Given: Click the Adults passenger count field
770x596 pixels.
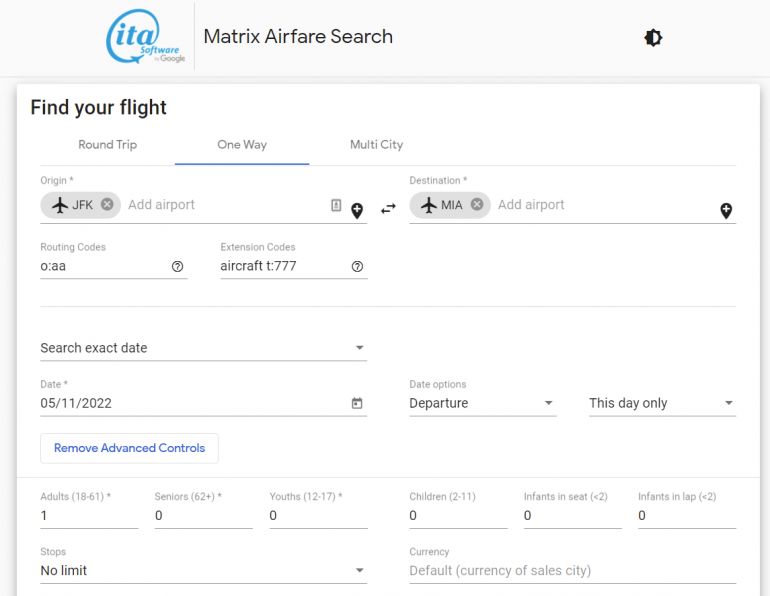Looking at the screenshot, I should (x=89, y=516).
